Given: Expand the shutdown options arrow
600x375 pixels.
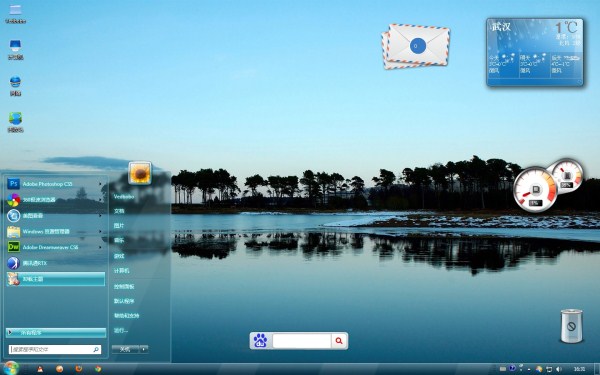Looking at the screenshot, I should point(143,349).
